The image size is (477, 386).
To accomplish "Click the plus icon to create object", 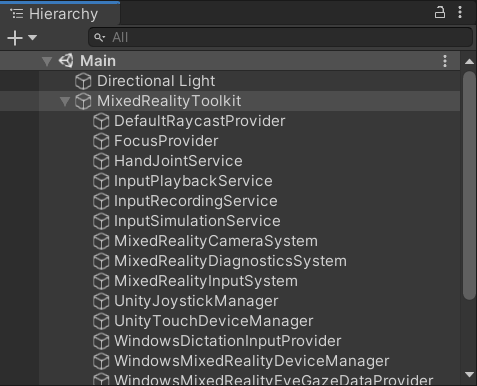I will click(x=15, y=38).
